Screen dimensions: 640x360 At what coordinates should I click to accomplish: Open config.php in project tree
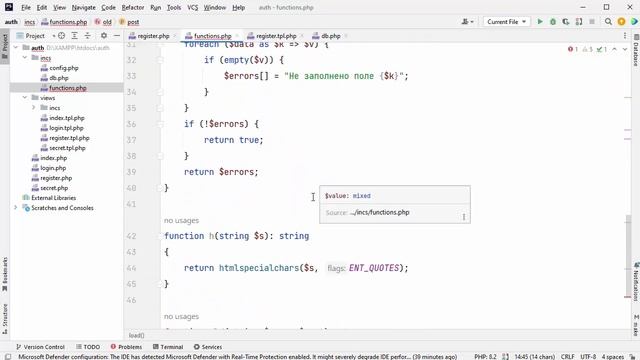[64, 68]
